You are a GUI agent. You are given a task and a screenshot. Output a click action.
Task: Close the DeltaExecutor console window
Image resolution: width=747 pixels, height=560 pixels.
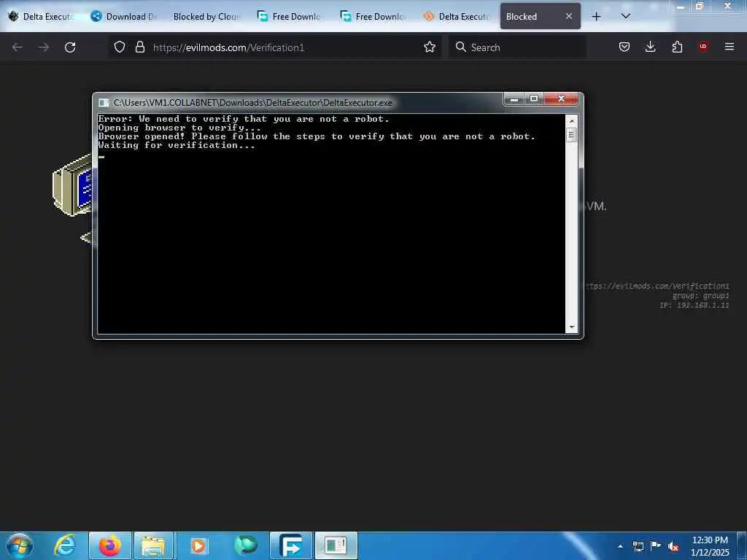(561, 98)
